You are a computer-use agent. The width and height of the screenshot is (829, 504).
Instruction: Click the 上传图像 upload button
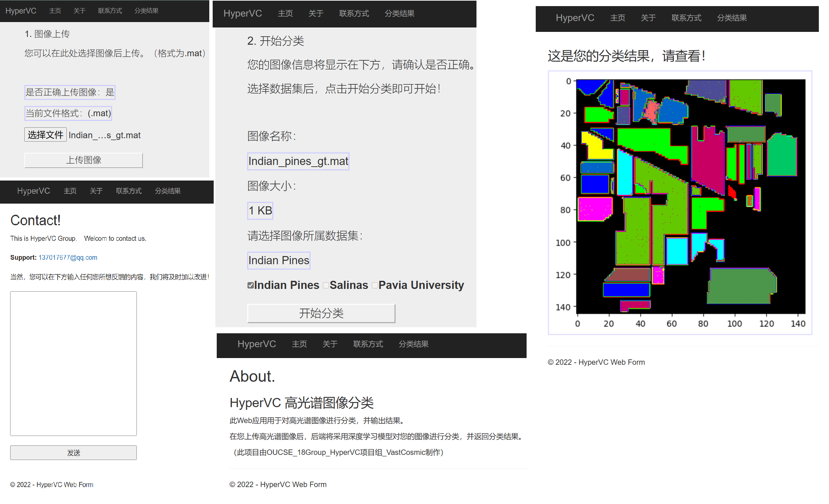click(83, 160)
